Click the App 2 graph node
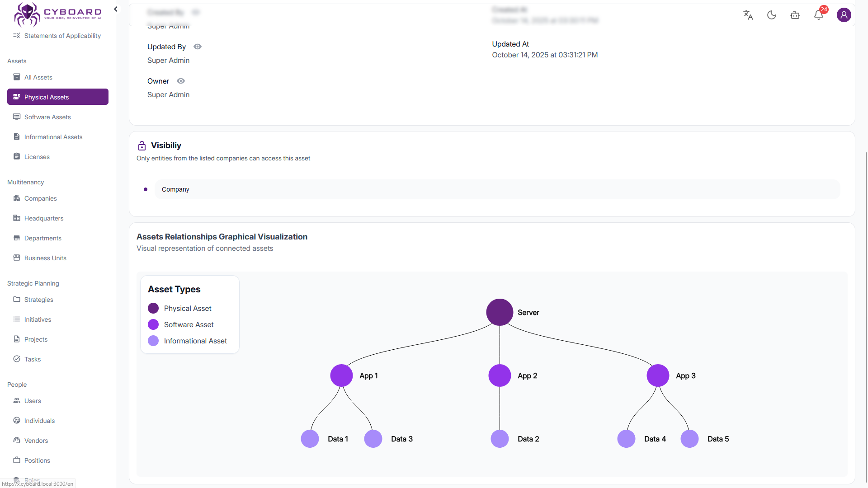This screenshot has height=488, width=868. [500, 375]
